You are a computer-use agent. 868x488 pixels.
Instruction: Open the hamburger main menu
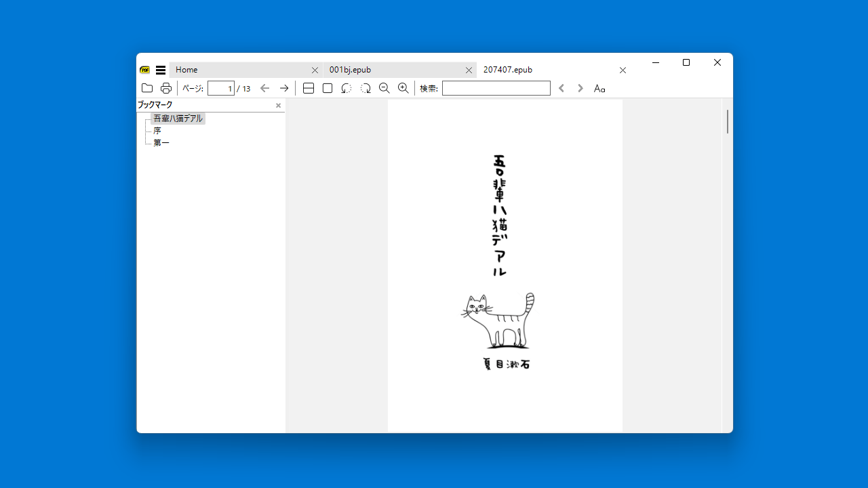161,70
